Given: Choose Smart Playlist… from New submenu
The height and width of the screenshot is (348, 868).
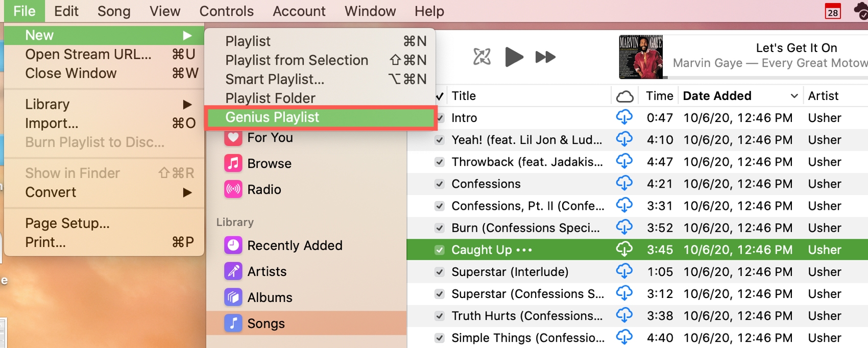Looking at the screenshot, I should [x=321, y=79].
